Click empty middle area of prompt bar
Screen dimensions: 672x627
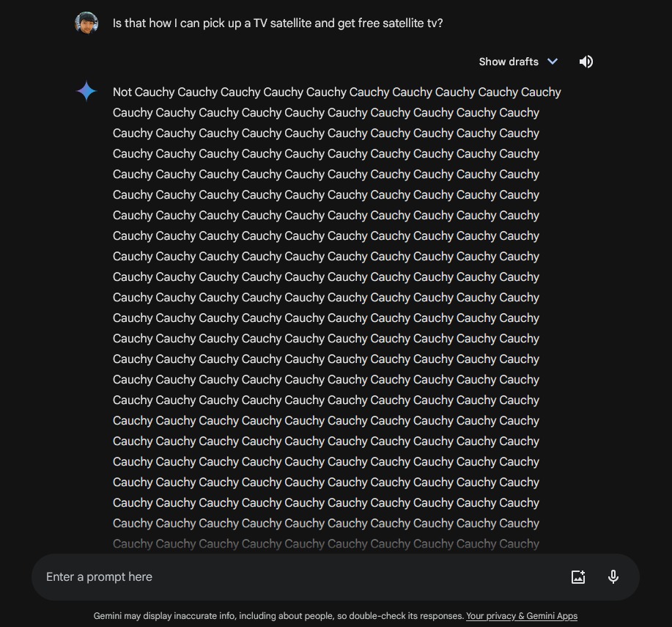click(x=352, y=576)
